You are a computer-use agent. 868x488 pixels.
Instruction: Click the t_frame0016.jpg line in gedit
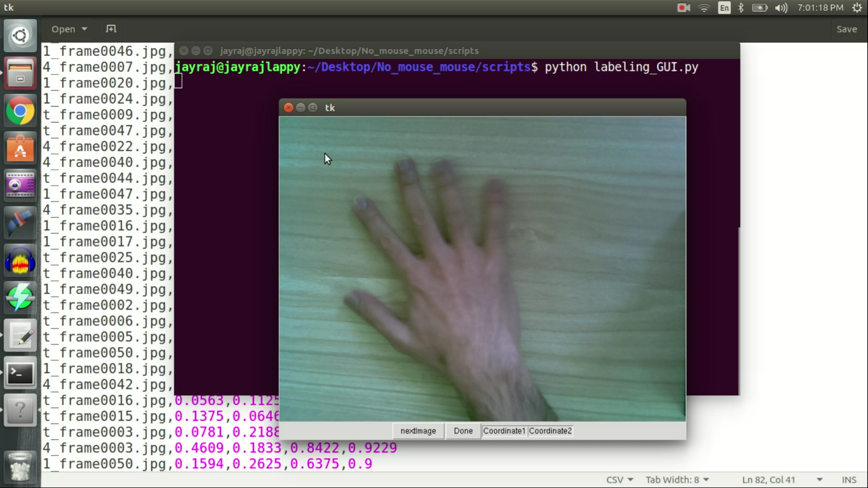coord(161,401)
